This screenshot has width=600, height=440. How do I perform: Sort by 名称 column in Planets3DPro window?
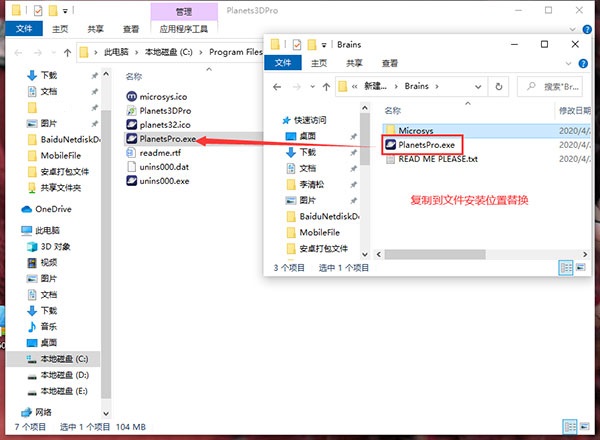[134, 77]
